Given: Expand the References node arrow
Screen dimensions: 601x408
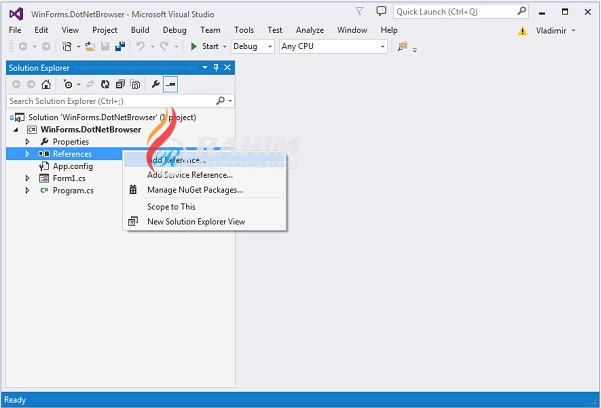Looking at the screenshot, I should click(27, 154).
